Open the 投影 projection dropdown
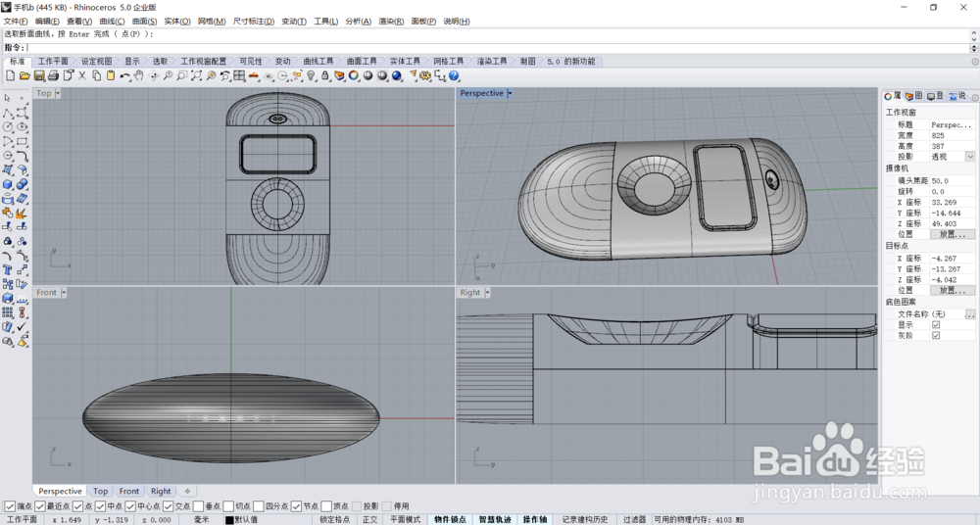980x525 pixels. coord(970,157)
